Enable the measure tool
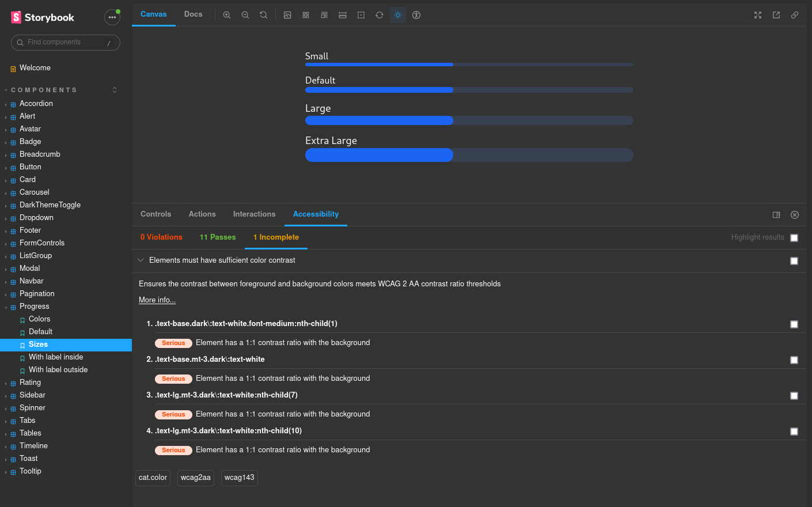The height and width of the screenshot is (507, 812). coord(343,15)
